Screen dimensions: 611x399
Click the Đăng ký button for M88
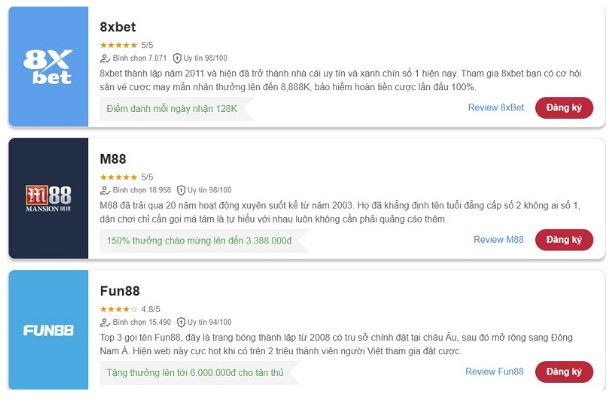point(564,240)
